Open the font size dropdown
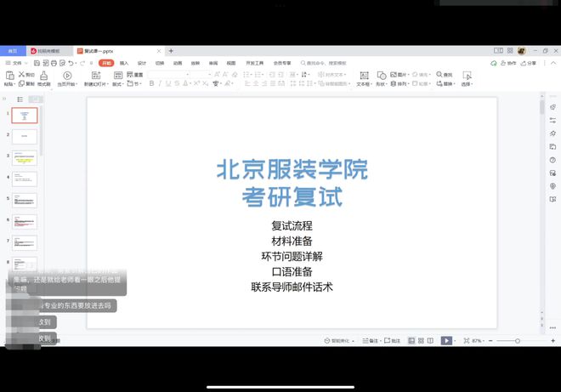The width and height of the screenshot is (561, 392). (210, 75)
